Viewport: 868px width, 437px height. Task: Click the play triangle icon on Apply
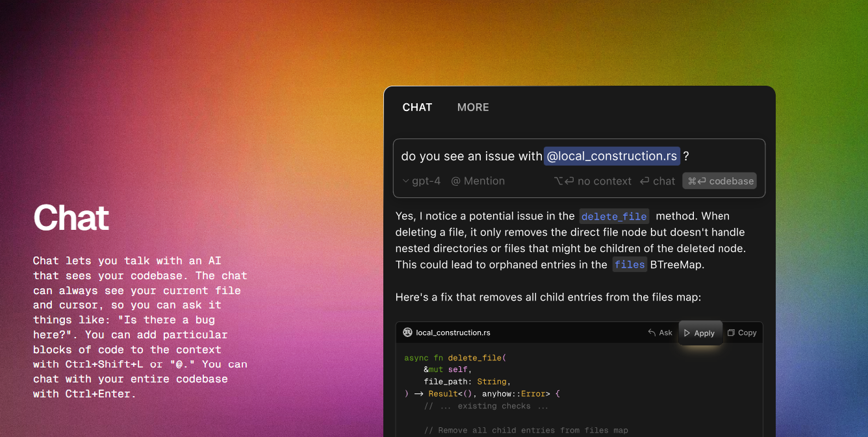coord(687,333)
